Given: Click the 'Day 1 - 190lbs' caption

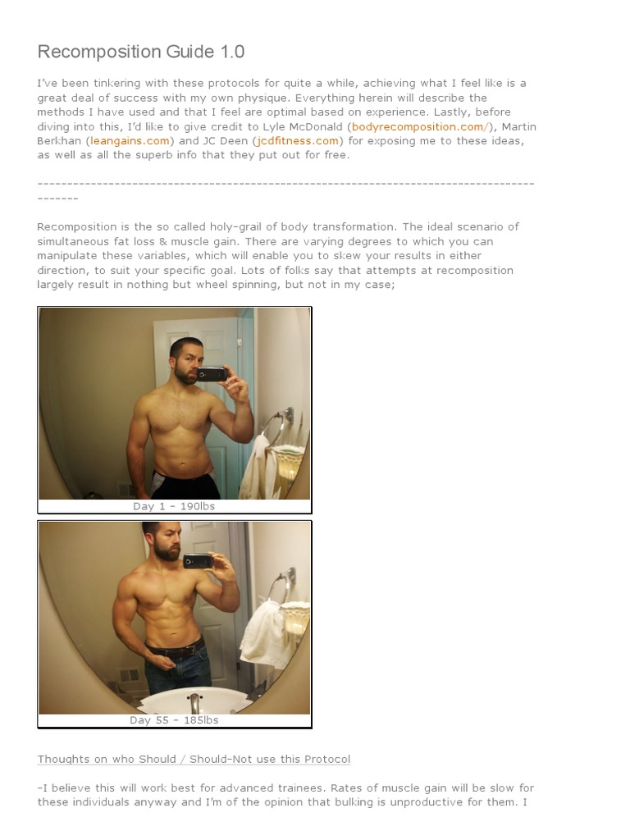Looking at the screenshot, I should (174, 506).
